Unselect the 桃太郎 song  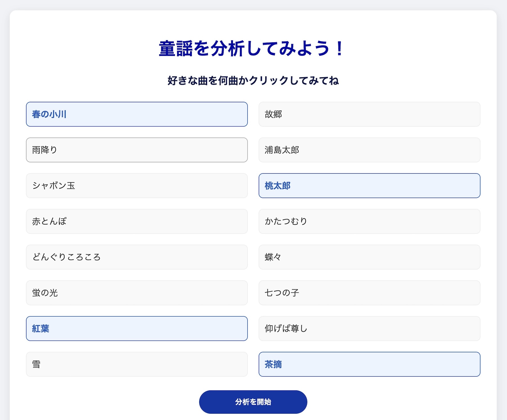(369, 186)
